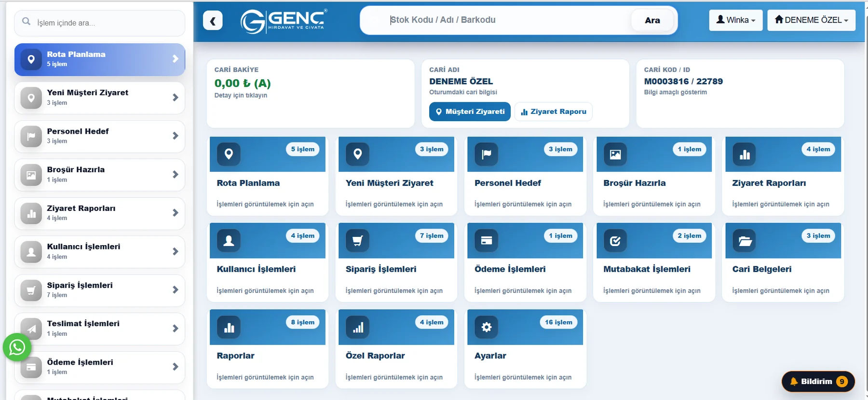Viewport: 868px width, 400px height.
Task: Click the pin icon on Rota Planlama card
Action: [x=229, y=154]
